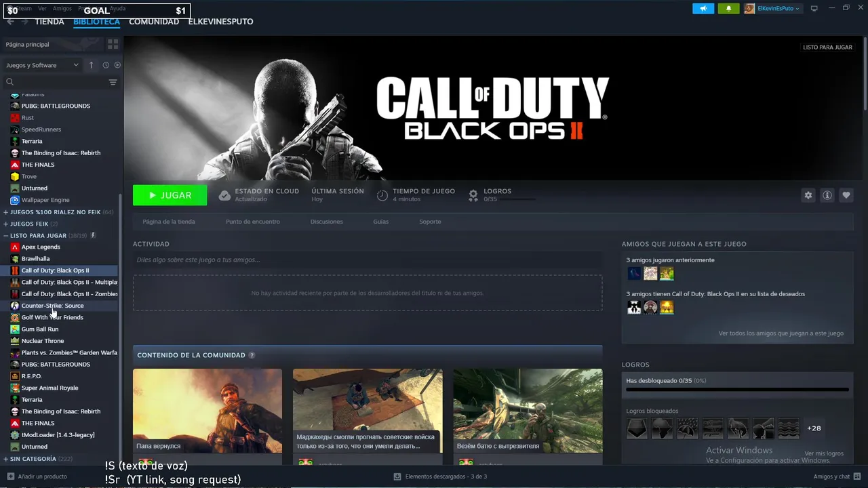This screenshot has height=488, width=868.
Task: Toggle the favorite heart for this game
Action: coord(846,195)
